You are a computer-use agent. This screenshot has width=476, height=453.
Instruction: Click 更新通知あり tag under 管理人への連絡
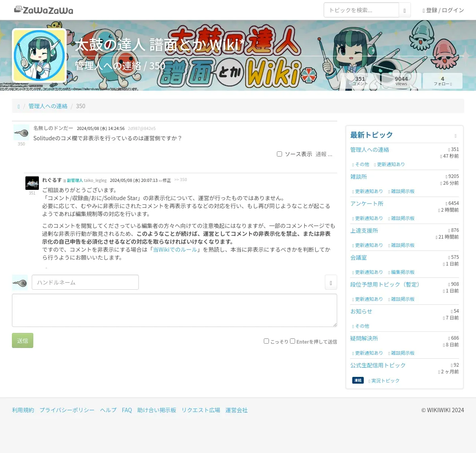(390, 164)
